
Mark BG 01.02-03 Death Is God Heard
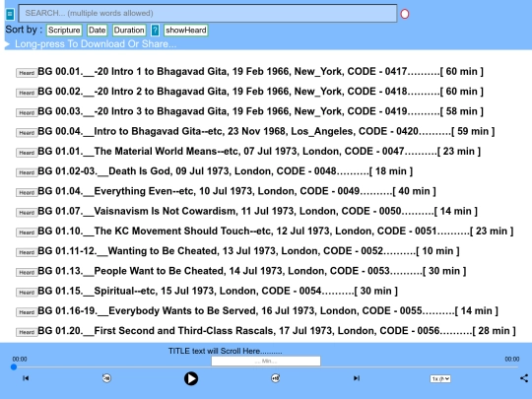coord(27,172)
